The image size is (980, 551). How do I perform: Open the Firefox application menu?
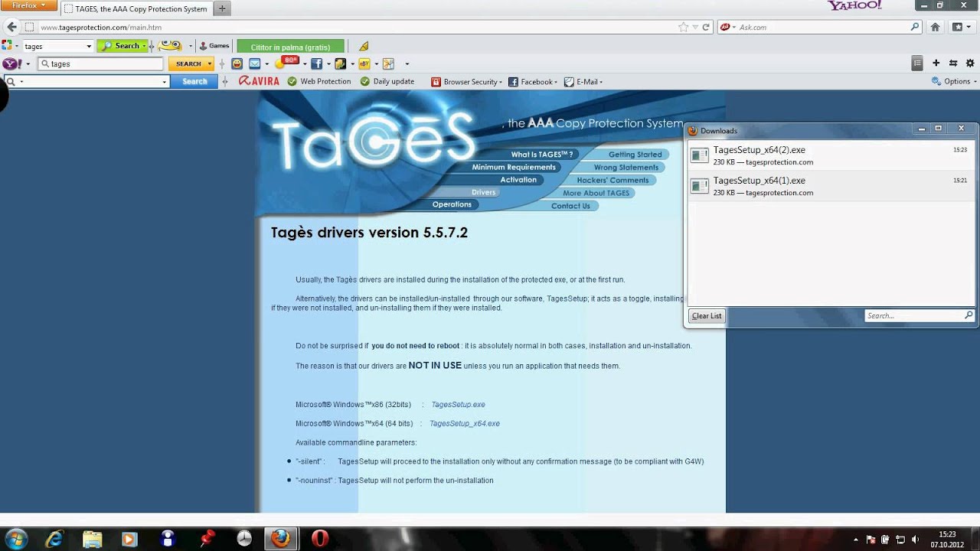(29, 5)
